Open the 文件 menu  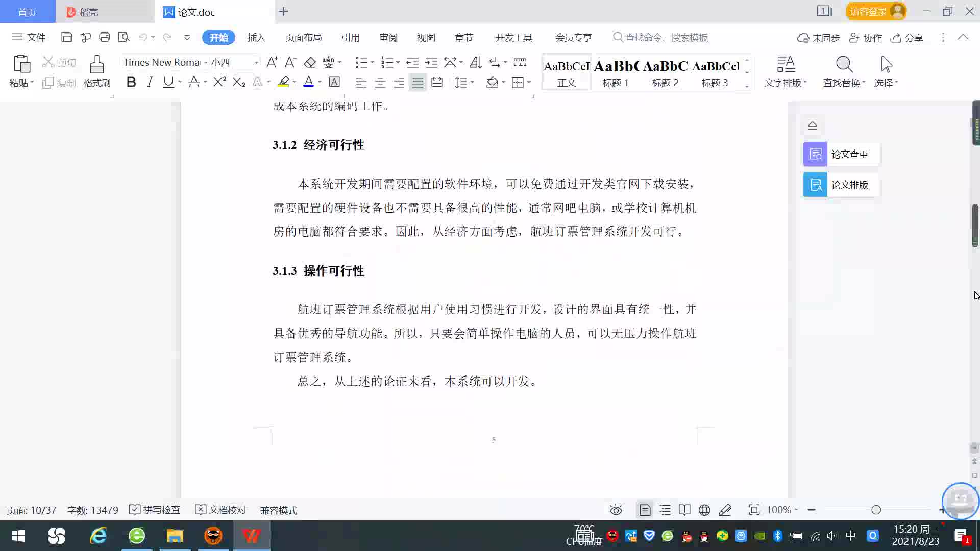29,37
